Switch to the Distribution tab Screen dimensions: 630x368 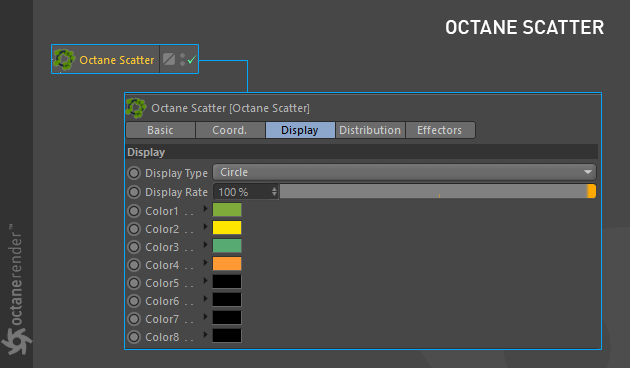click(370, 130)
